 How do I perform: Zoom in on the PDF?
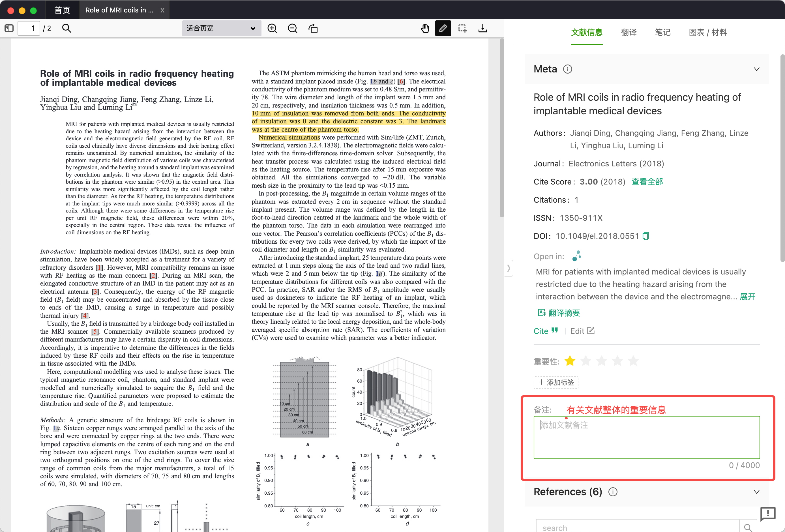[x=272, y=28]
